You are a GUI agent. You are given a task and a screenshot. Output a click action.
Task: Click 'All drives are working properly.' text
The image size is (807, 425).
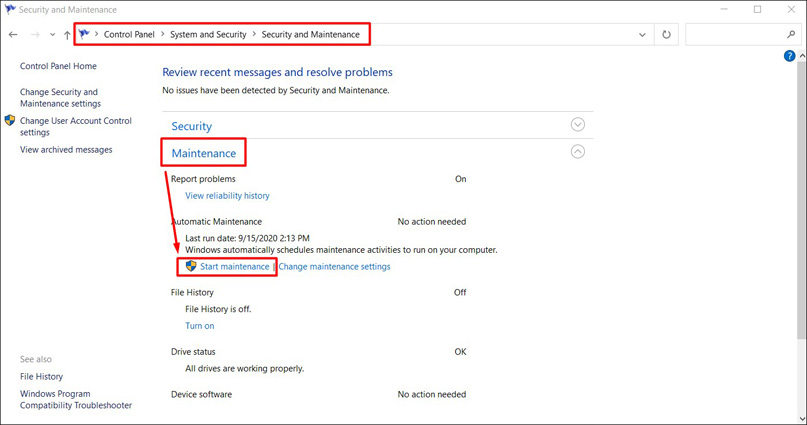(244, 368)
